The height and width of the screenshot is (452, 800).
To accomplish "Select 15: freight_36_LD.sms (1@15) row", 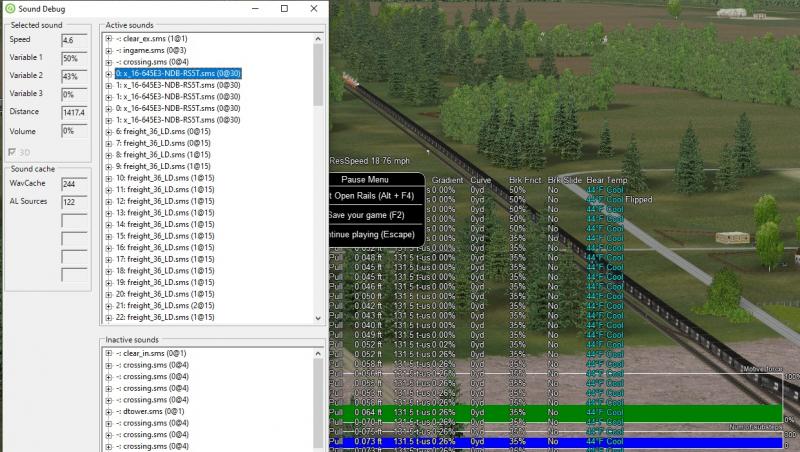I will [x=165, y=236].
